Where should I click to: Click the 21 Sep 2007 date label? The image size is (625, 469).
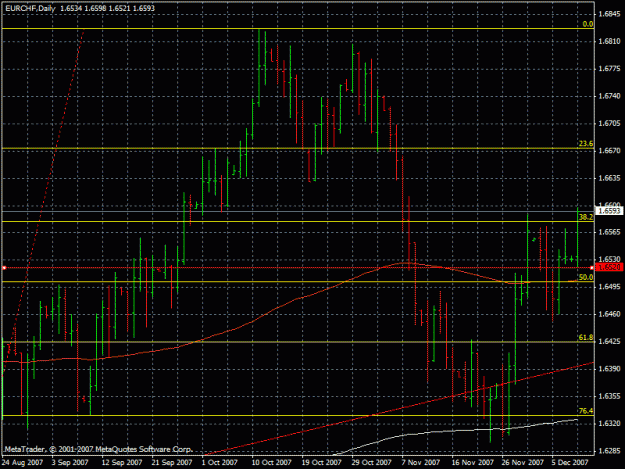(x=172, y=462)
